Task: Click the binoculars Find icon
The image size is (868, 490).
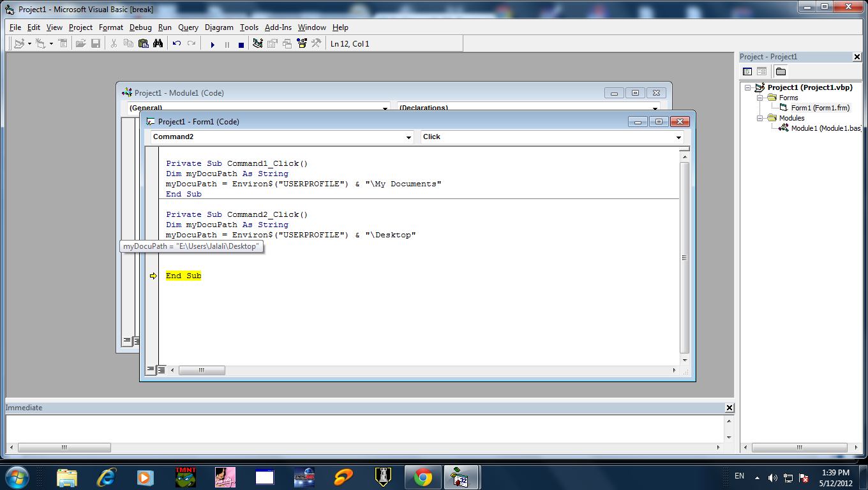Action: pos(158,44)
